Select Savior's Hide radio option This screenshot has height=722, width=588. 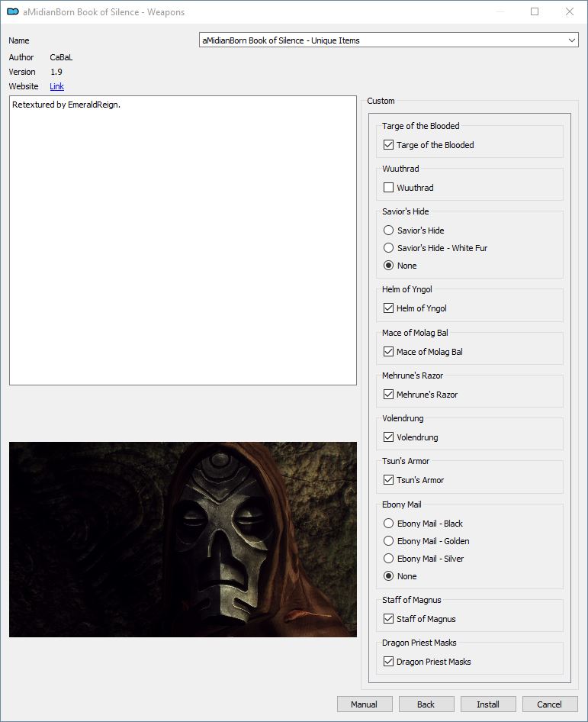(x=388, y=230)
